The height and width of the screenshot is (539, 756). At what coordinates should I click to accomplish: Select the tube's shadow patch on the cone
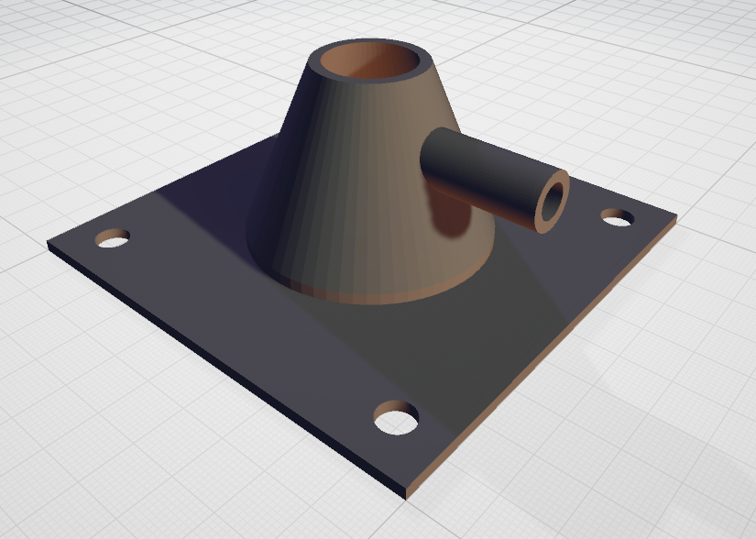450,211
